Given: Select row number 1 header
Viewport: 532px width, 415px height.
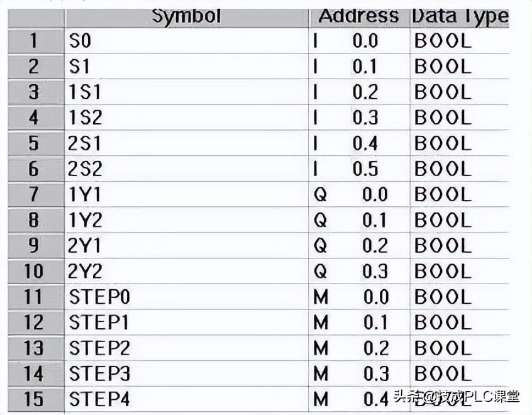Looking at the screenshot, I should (35, 41).
